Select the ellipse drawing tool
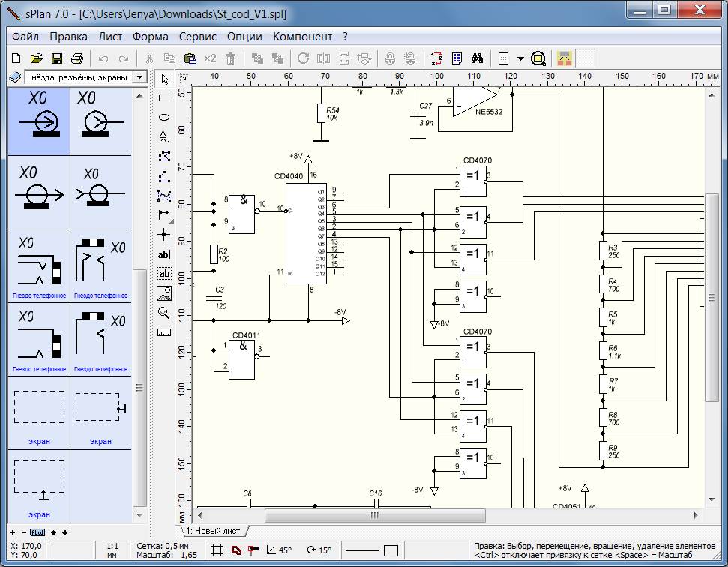The width and height of the screenshot is (728, 567). point(164,118)
